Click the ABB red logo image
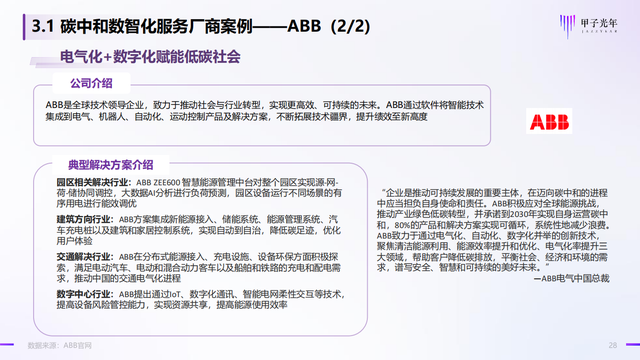640x360 pixels. [x=549, y=121]
